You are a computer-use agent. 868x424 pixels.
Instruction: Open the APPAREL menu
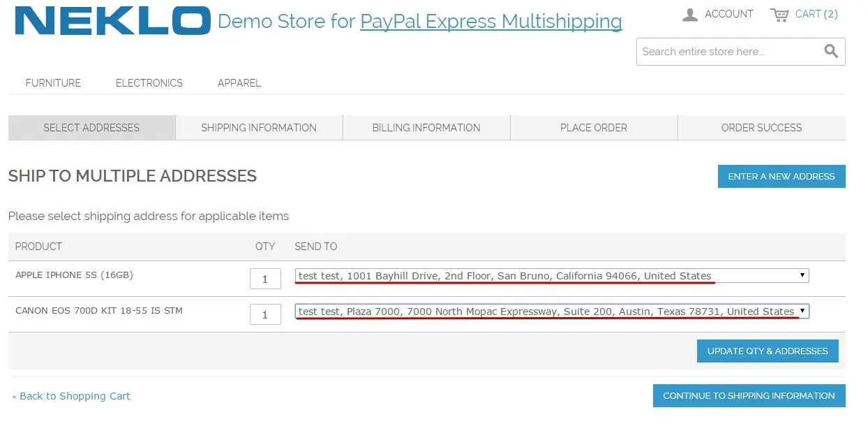[239, 83]
